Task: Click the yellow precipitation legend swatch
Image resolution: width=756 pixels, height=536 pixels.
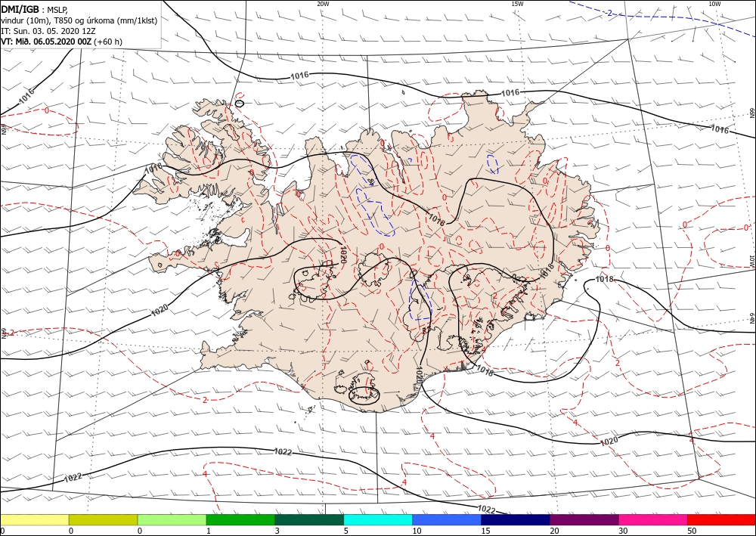Action: [x=34, y=519]
